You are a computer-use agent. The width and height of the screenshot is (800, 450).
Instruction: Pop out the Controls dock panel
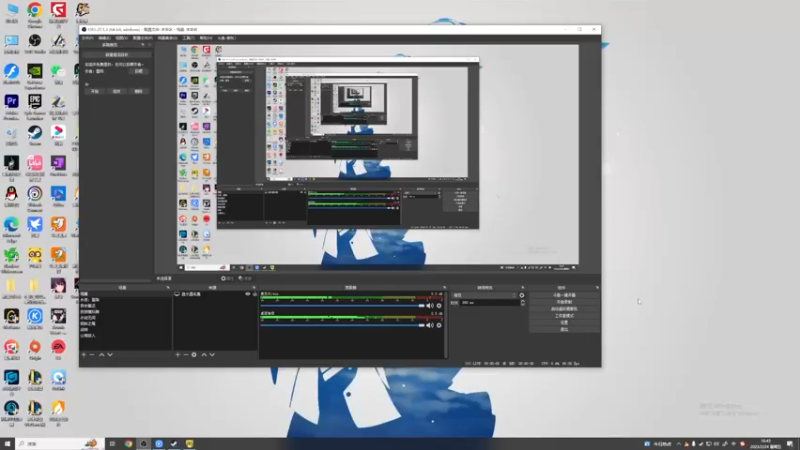point(597,288)
